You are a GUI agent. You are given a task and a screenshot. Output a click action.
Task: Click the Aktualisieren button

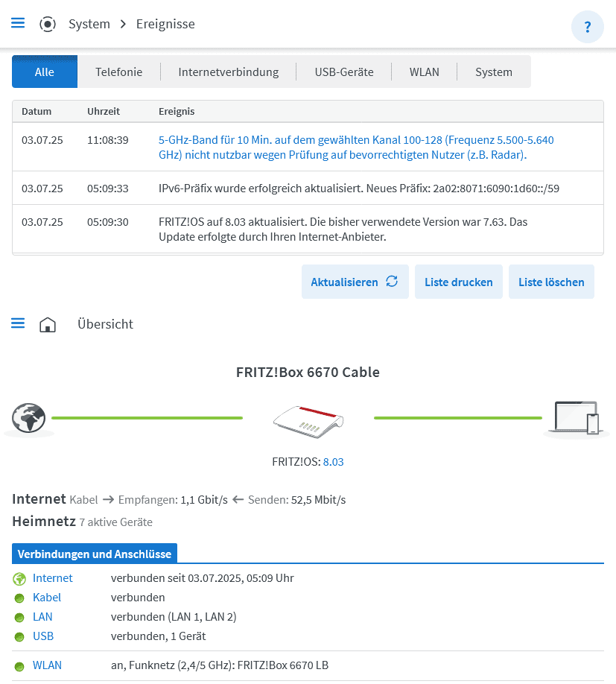355,282
